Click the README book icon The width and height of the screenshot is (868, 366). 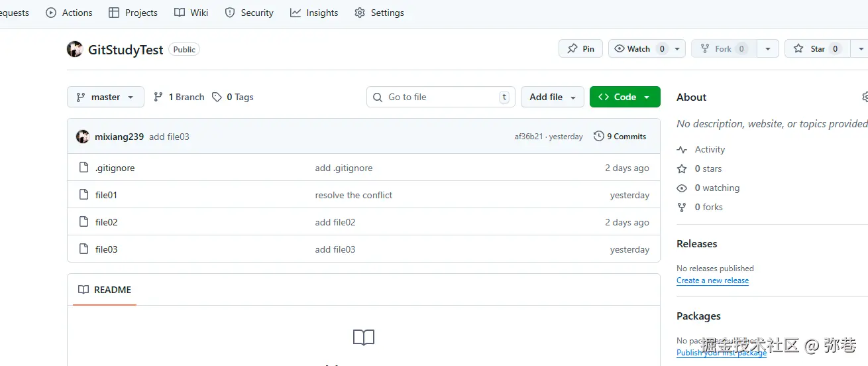[x=83, y=290]
